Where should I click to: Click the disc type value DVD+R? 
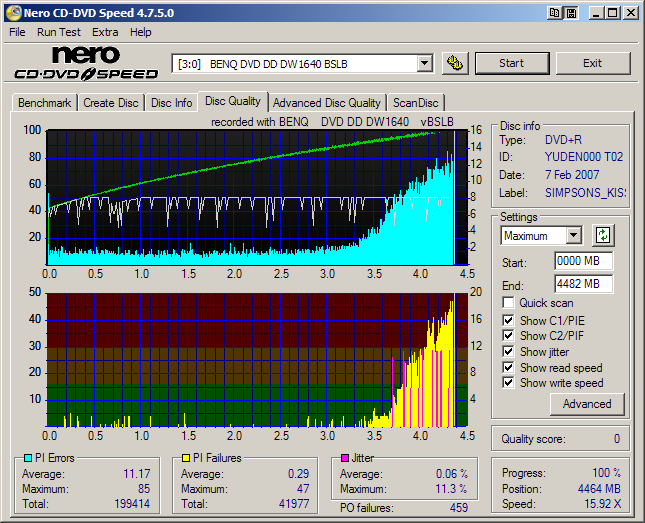(x=563, y=140)
